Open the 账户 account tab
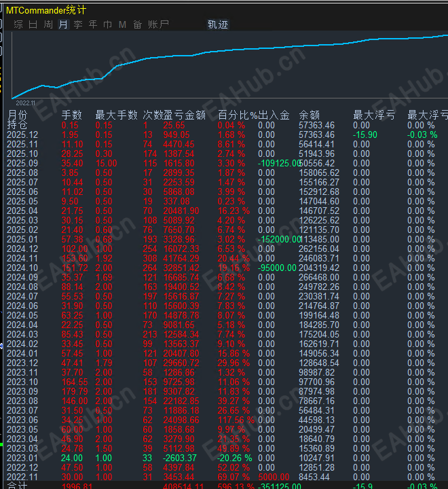Image resolution: width=448 pixels, height=489 pixels. (x=158, y=24)
